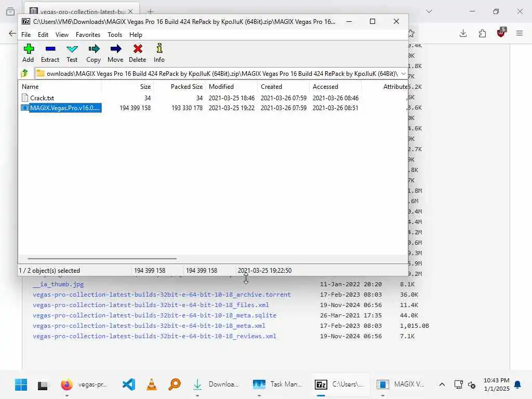The image size is (532, 399).
Task: Open VLC media player from taskbar
Action: [151, 384]
